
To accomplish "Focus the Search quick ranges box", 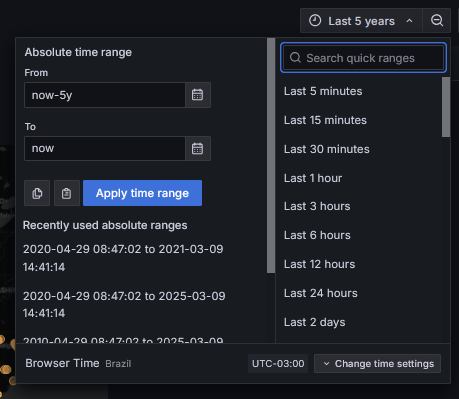I will point(363,58).
